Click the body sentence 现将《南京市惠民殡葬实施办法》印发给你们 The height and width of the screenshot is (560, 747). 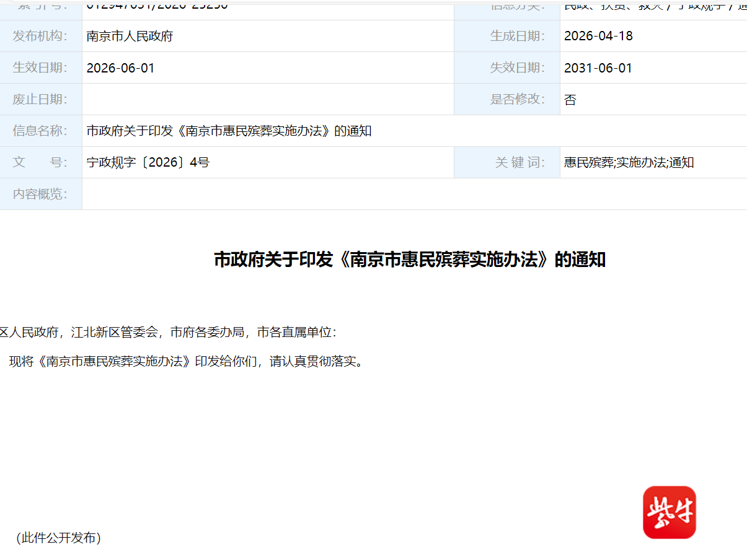point(186,362)
